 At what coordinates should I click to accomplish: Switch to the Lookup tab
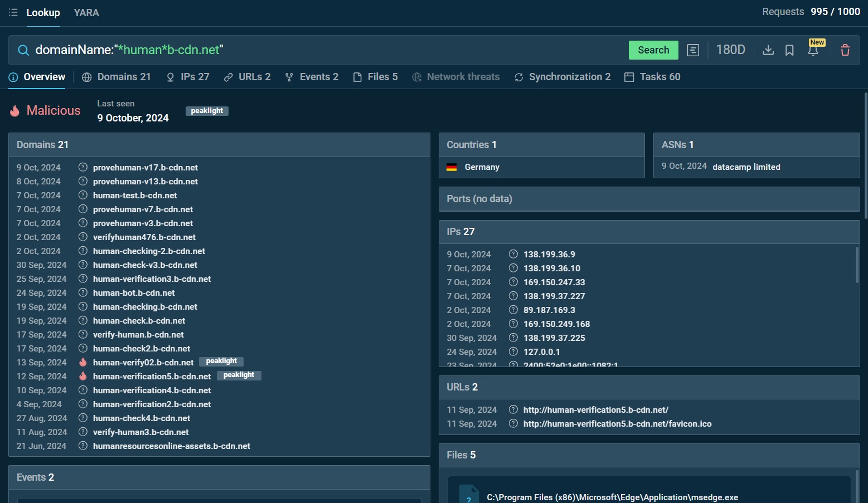43,13
